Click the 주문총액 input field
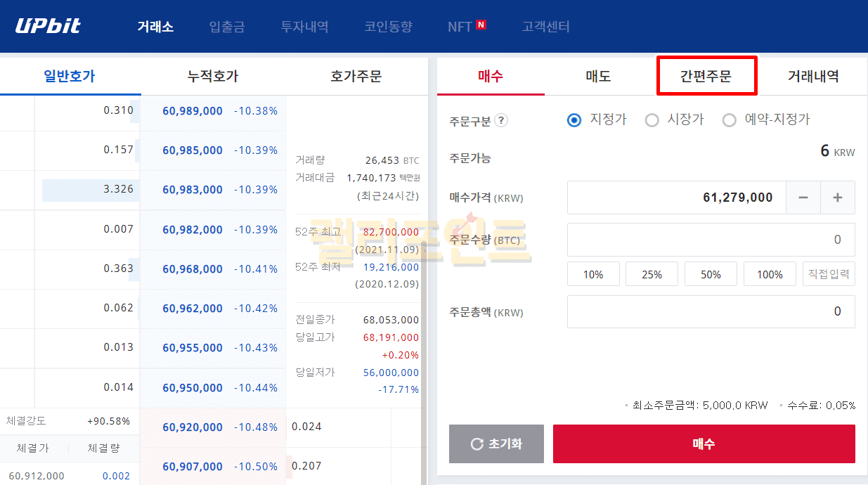This screenshot has height=485, width=868. coord(711,311)
